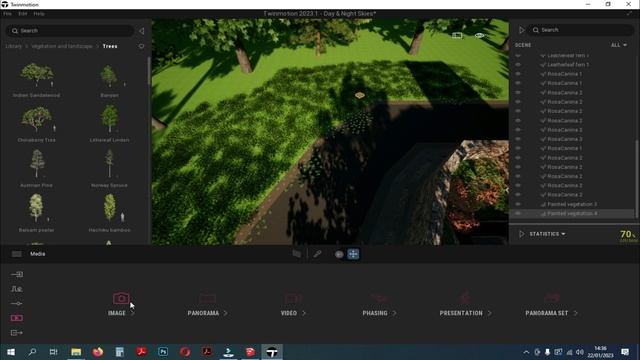Click the Context/terrain dock icon
This screenshot has height=360, width=640.
pos(17,289)
